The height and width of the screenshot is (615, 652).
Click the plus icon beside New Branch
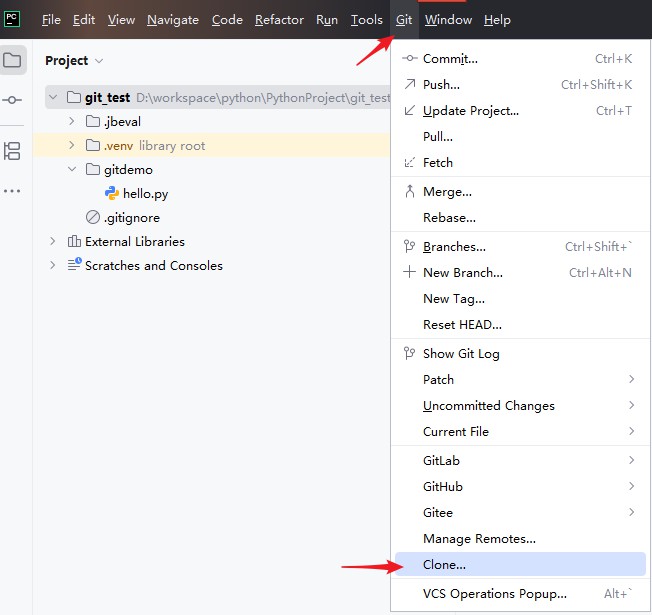410,272
